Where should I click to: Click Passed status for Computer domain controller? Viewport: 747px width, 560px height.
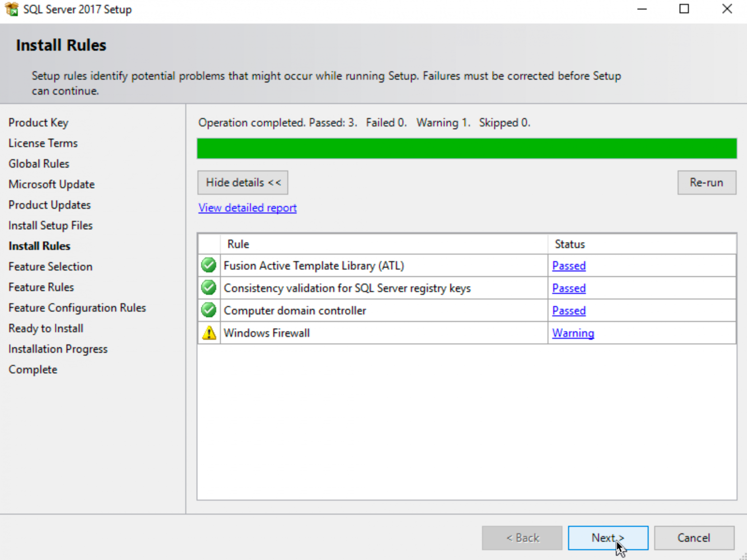pos(569,310)
